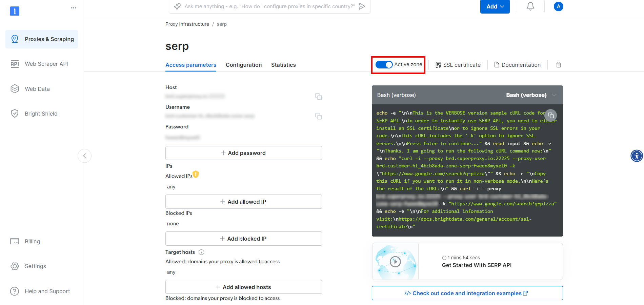Open the notifications bell
The width and height of the screenshot is (644, 305).
click(x=530, y=6)
